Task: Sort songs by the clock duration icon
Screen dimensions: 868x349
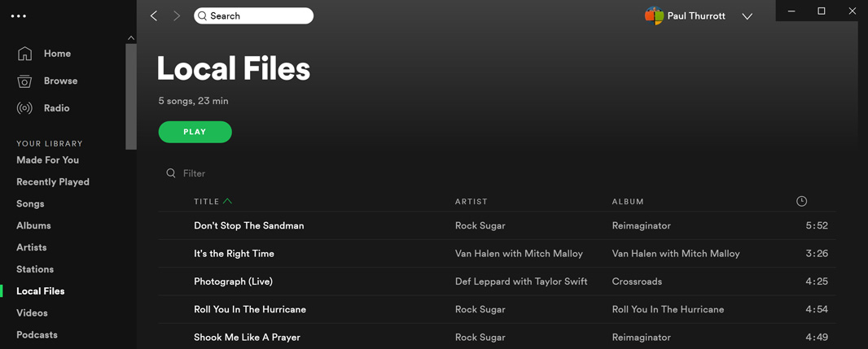Action: click(x=801, y=201)
